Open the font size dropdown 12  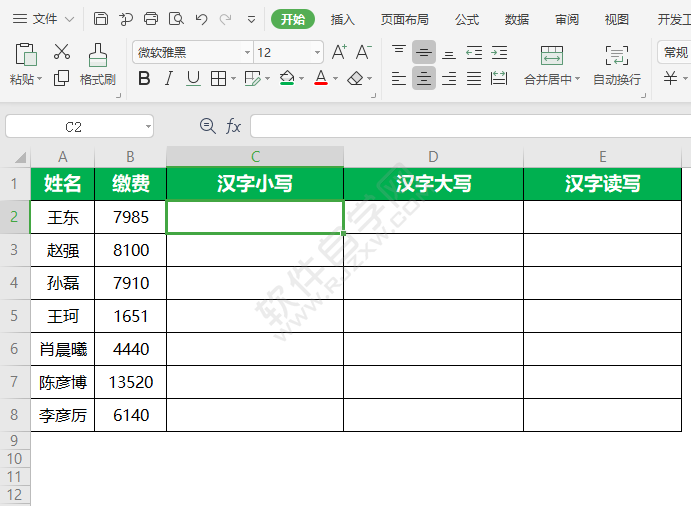(317, 53)
